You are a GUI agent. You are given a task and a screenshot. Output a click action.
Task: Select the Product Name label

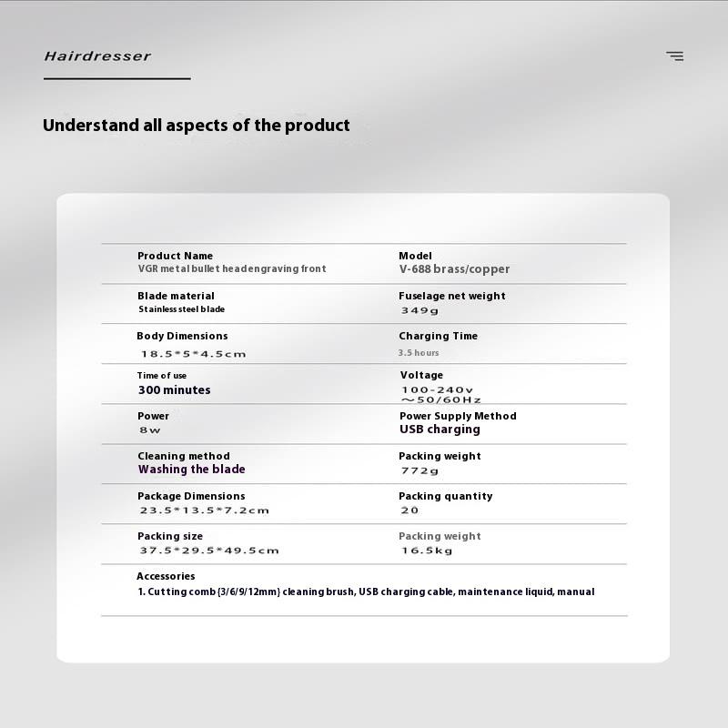[x=175, y=256]
